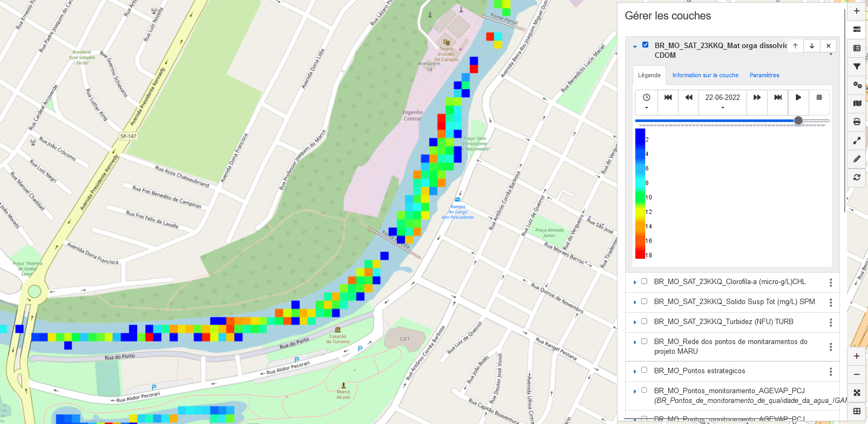Click the time slider handle
The height and width of the screenshot is (424, 868).
(798, 121)
